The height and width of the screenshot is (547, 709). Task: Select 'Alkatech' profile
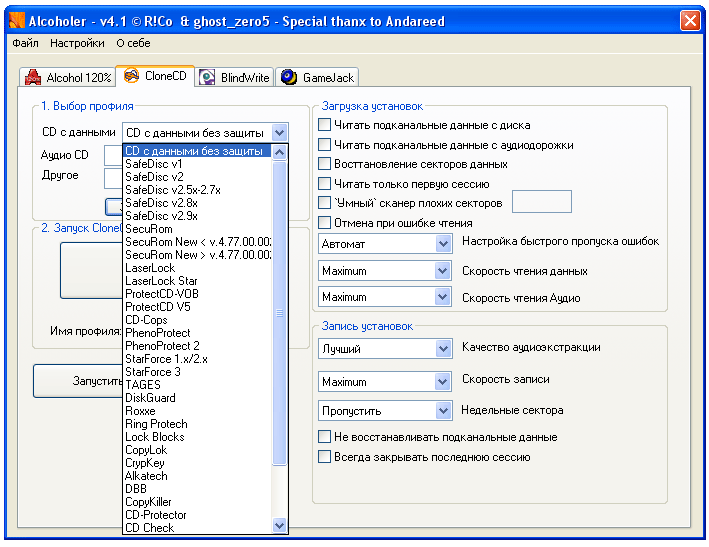pyautogui.click(x=198, y=476)
